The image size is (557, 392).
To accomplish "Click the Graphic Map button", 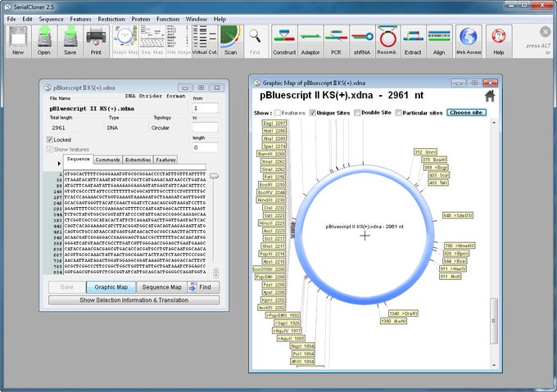I will tap(111, 287).
